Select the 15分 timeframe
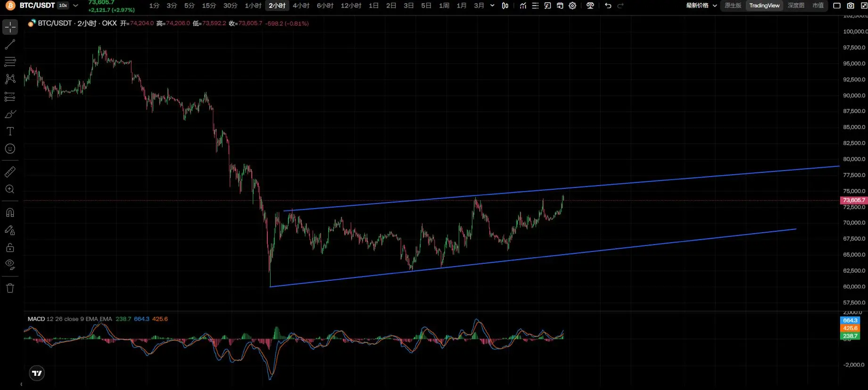This screenshot has height=390, width=868. click(209, 6)
